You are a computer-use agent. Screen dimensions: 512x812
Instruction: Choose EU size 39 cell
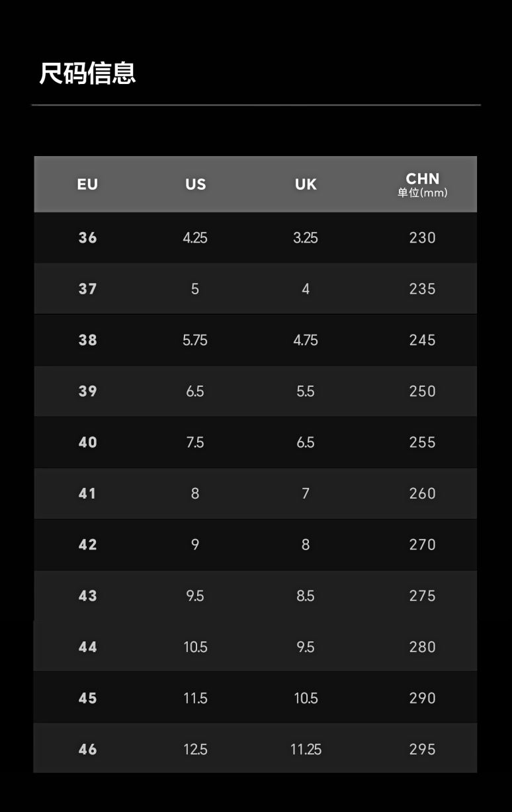click(x=87, y=391)
